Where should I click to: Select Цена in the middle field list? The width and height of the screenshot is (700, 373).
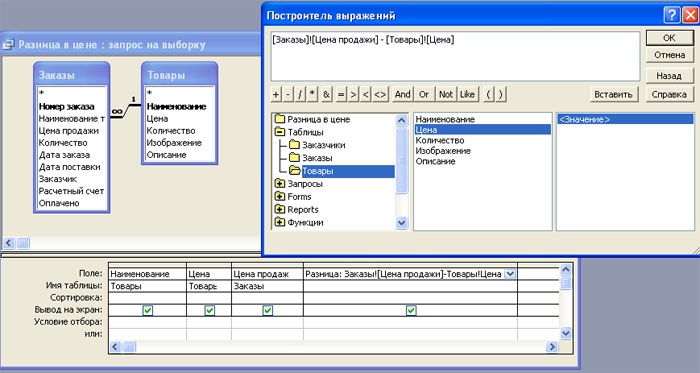point(483,130)
